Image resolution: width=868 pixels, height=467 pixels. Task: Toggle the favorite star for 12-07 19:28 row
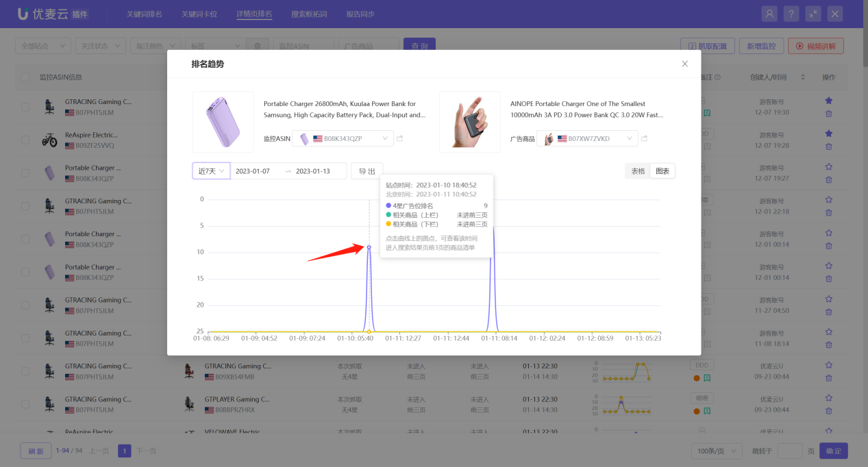[828, 134]
